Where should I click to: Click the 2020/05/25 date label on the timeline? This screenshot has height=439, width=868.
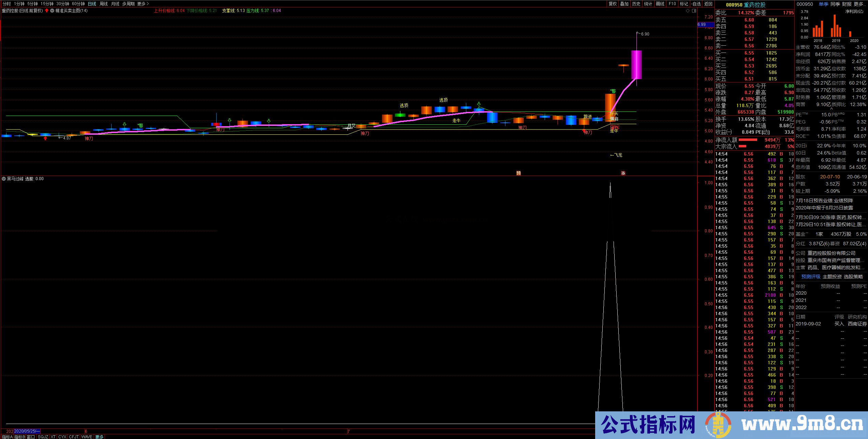(27, 431)
